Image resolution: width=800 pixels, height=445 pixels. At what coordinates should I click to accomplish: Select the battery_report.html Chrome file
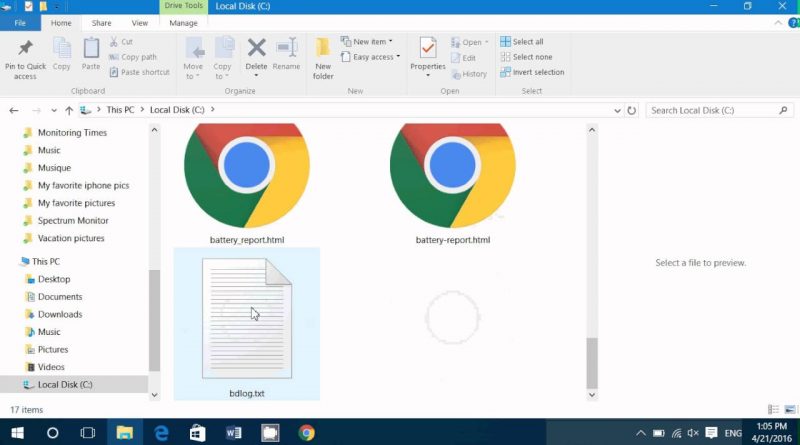247,184
